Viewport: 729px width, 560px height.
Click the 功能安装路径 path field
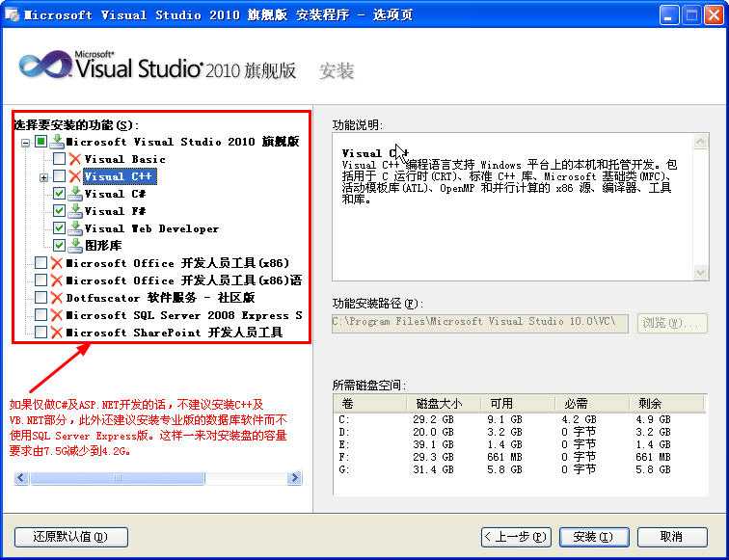click(x=480, y=323)
